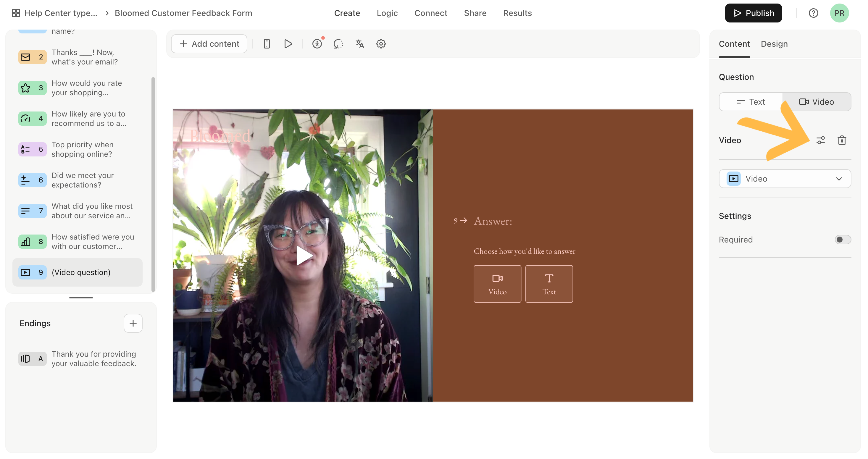Click 'Choose how you'd like to answer' description

pos(524,251)
